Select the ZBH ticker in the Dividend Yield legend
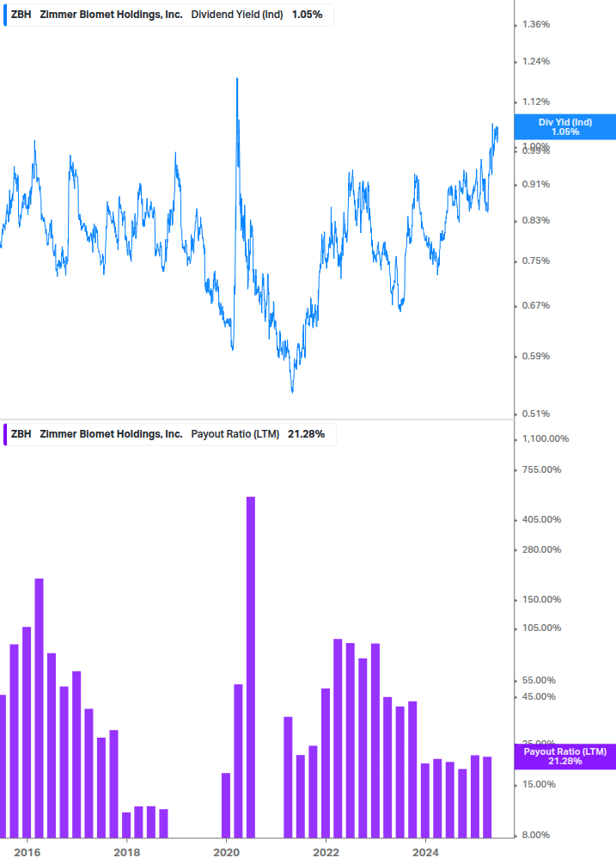616x864 pixels. click(21, 15)
